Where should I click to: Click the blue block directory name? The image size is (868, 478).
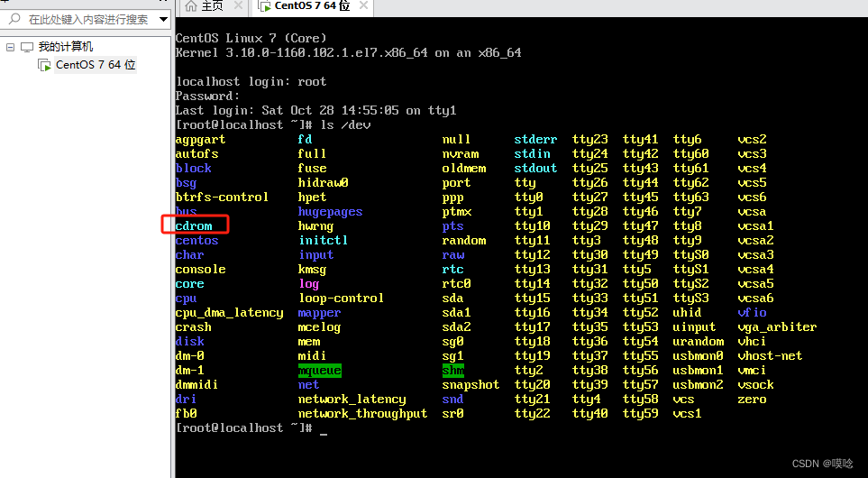pos(193,169)
